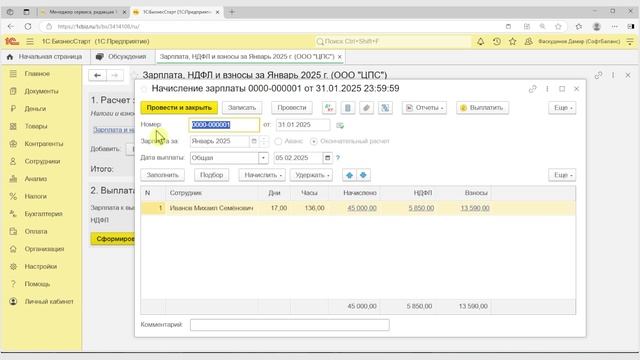Click the Номер field with 0000-000001
Viewport: 640px width, 360px height.
224,125
